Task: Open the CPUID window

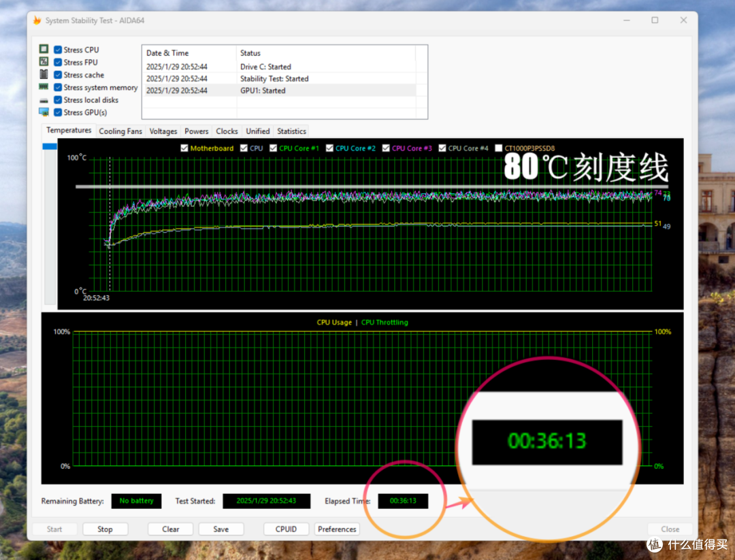Action: pyautogui.click(x=286, y=529)
